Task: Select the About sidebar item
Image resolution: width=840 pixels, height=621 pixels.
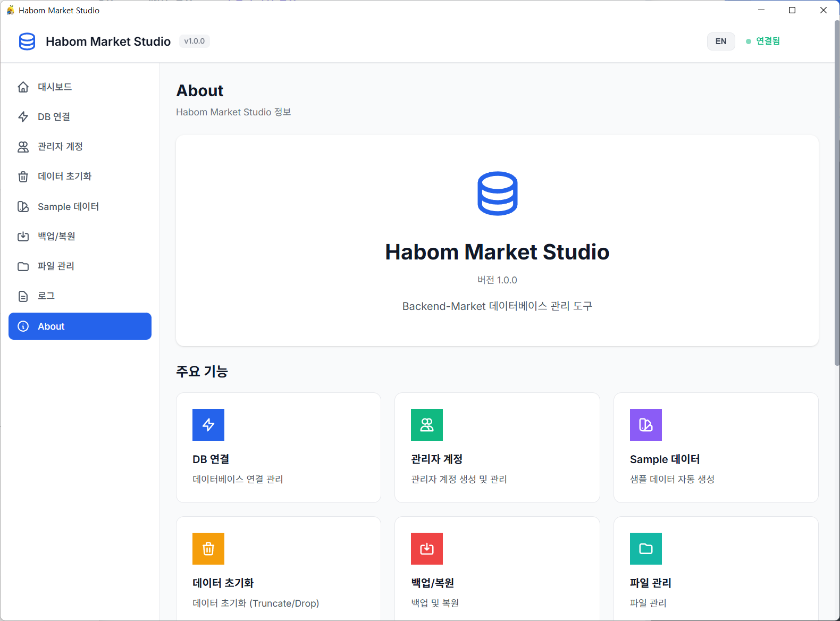Action: (x=80, y=326)
